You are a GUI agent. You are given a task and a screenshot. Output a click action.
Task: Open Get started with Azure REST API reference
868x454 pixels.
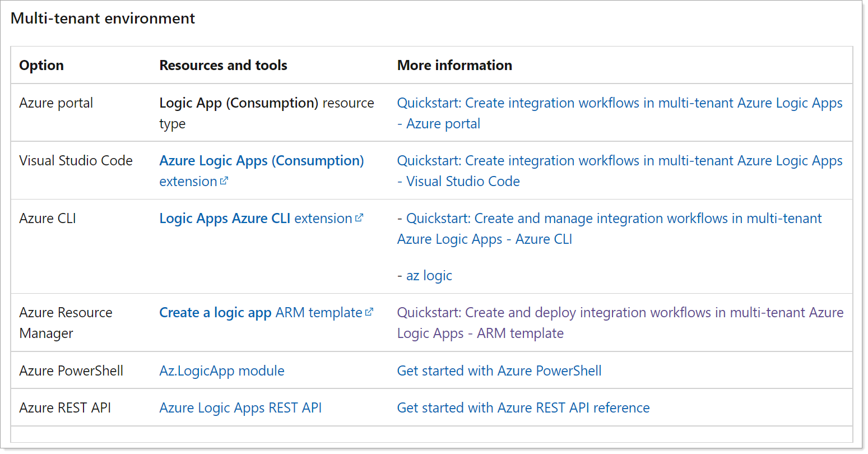tap(523, 408)
